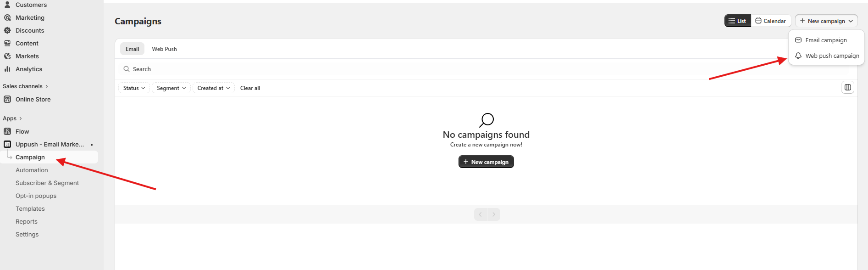Image resolution: width=868 pixels, height=270 pixels.
Task: Click the campaign Search field
Action: 321,69
